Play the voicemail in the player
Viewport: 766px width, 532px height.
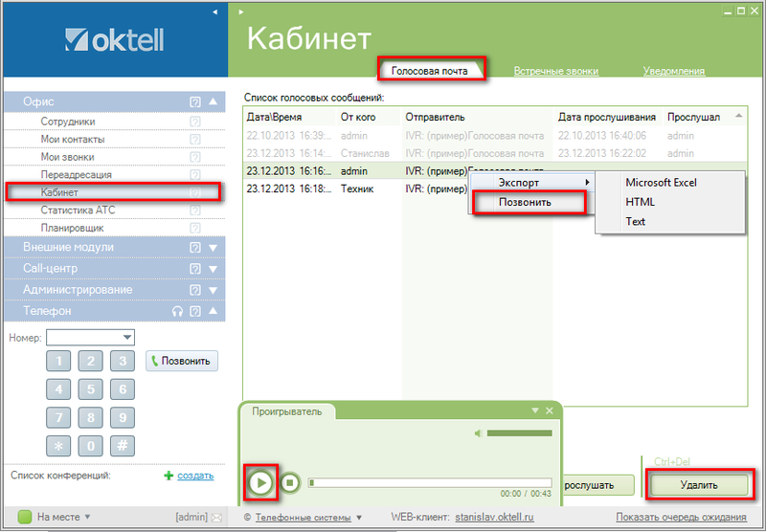pyautogui.click(x=259, y=482)
